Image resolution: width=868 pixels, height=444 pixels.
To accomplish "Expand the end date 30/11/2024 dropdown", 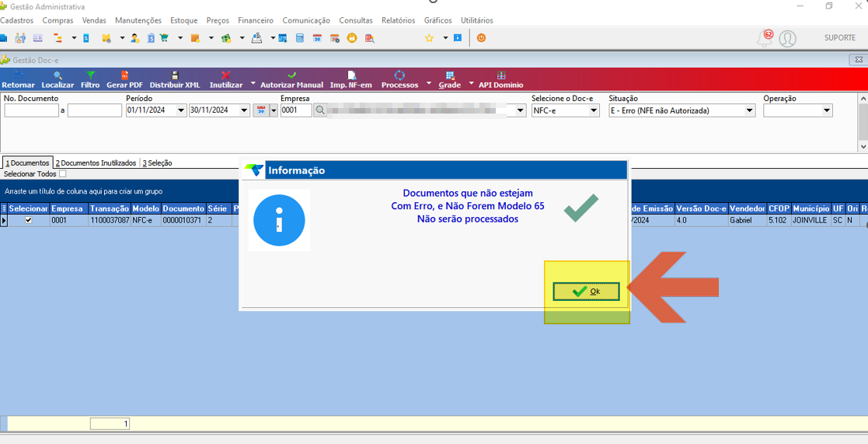I will coord(244,110).
